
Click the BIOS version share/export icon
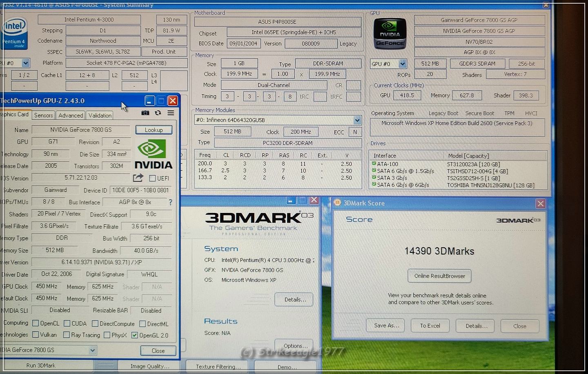click(x=138, y=178)
